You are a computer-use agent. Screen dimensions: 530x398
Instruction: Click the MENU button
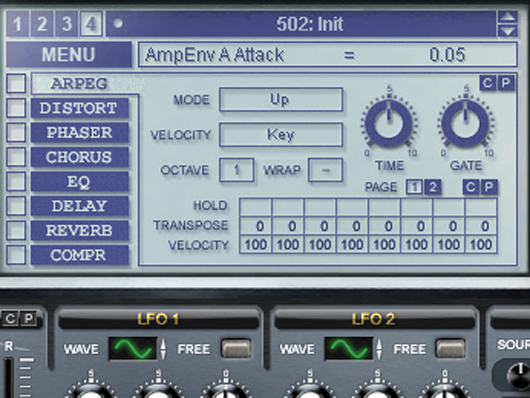(x=69, y=54)
